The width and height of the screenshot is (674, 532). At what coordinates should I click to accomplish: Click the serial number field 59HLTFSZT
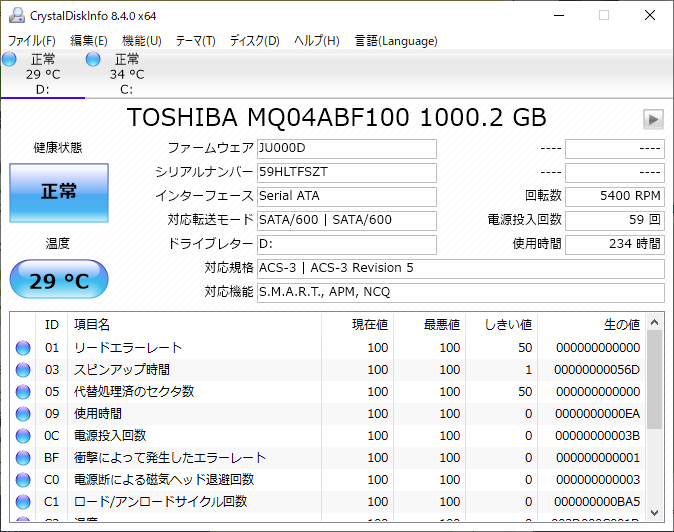coord(347,173)
